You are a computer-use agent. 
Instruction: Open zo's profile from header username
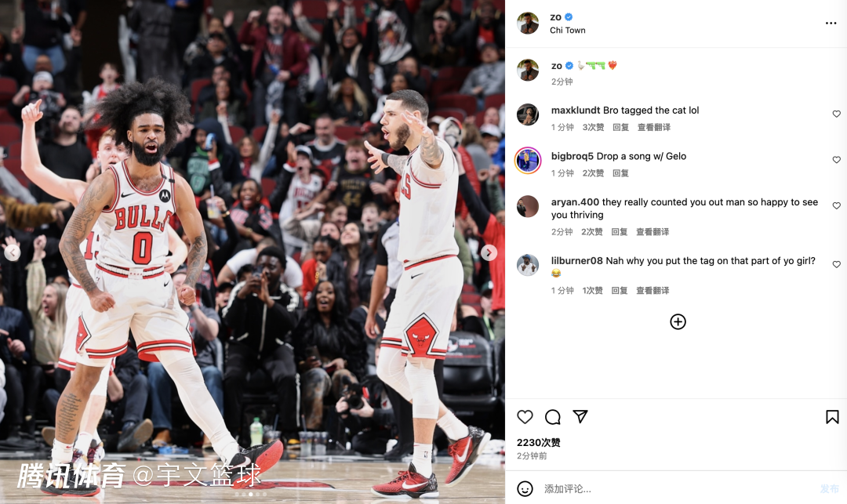coord(555,17)
